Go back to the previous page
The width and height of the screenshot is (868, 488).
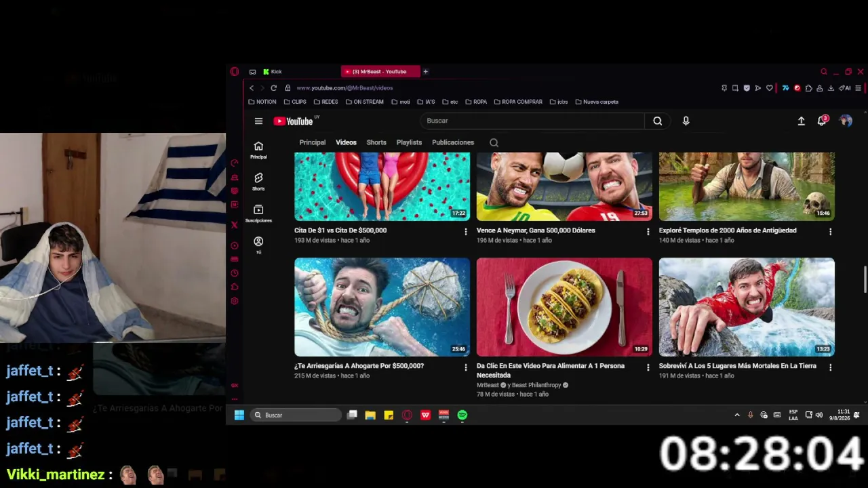(x=252, y=88)
